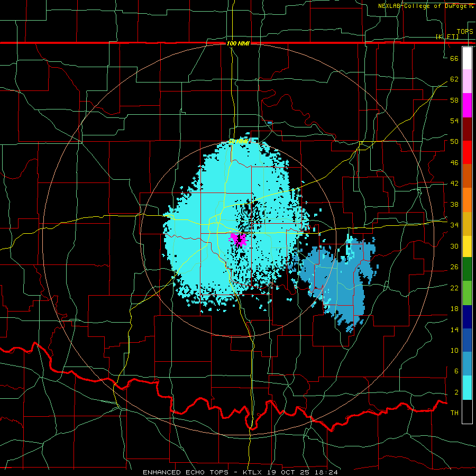
Task: Click the 18 value on the scale
Action: pyautogui.click(x=454, y=309)
